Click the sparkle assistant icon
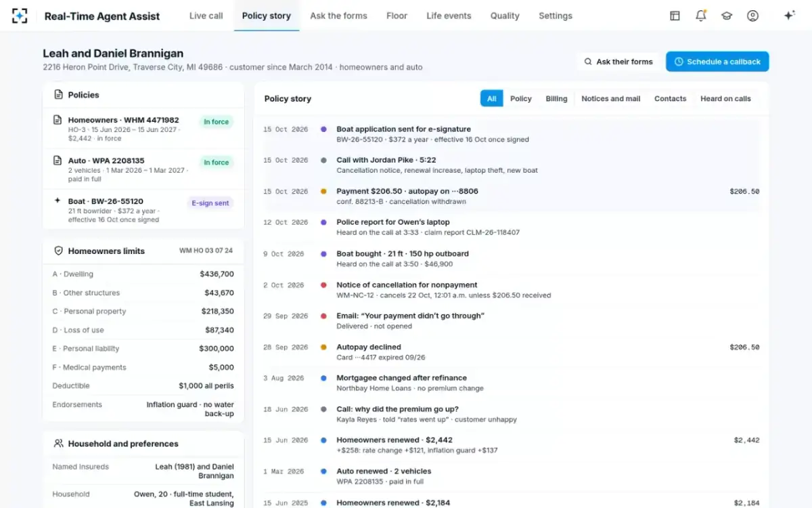 pos(789,16)
